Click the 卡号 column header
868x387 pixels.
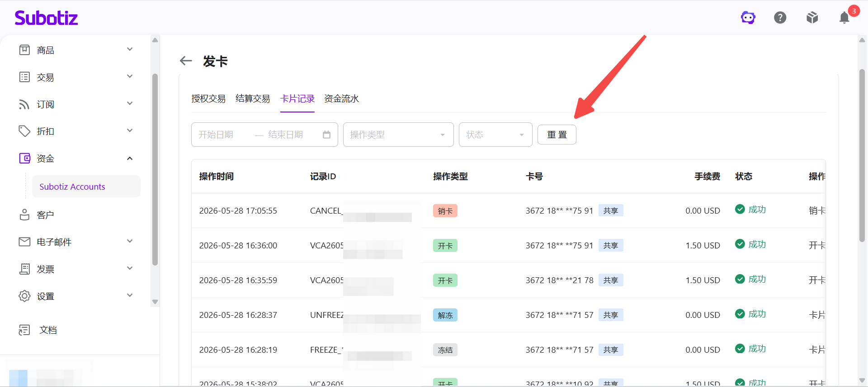click(x=534, y=176)
